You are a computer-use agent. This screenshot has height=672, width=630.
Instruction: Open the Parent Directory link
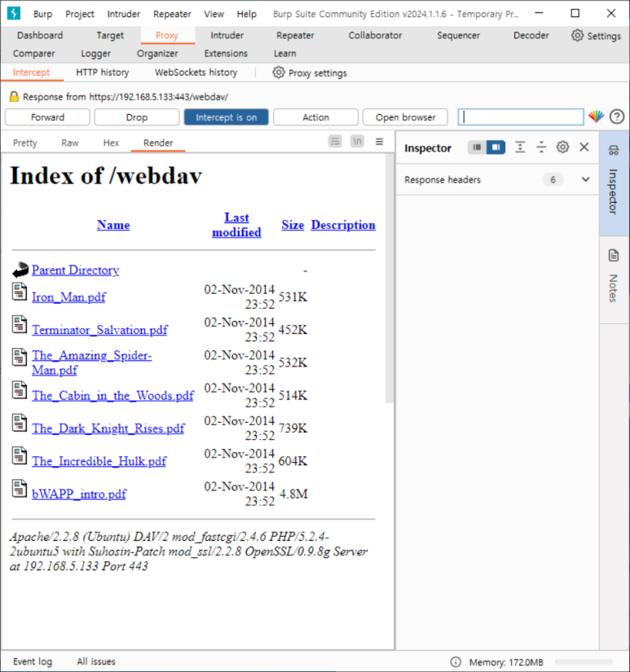pos(76,270)
